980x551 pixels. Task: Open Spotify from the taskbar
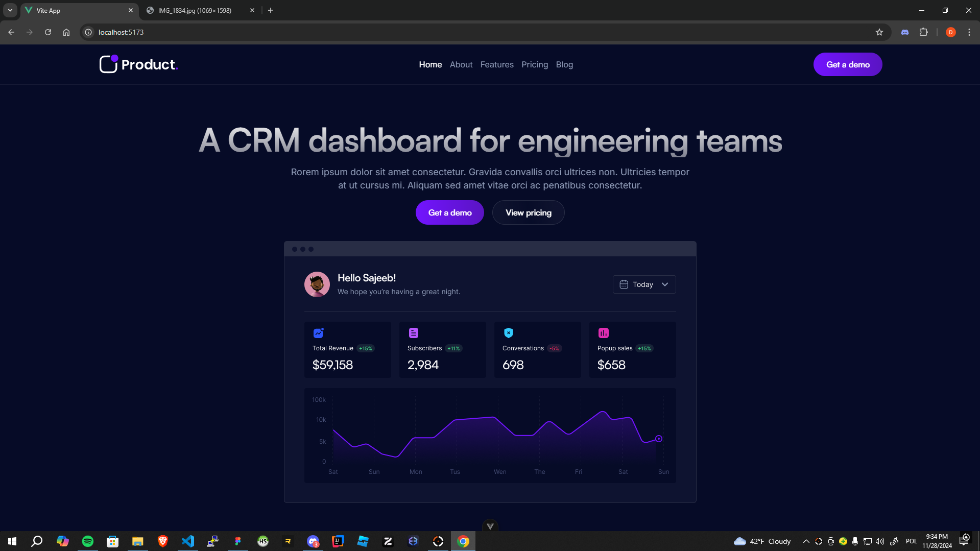coord(87,541)
